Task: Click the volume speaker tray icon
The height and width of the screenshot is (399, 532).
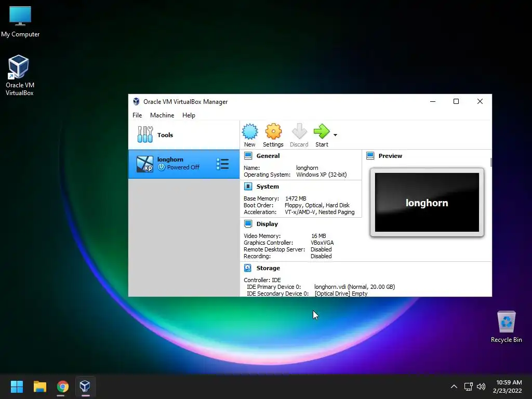Action: coord(481,387)
